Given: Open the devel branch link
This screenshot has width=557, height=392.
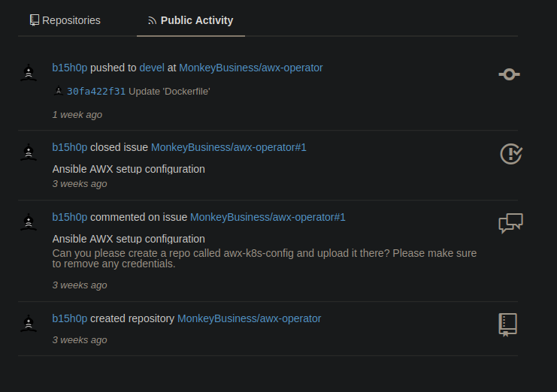Looking at the screenshot, I should click(152, 68).
